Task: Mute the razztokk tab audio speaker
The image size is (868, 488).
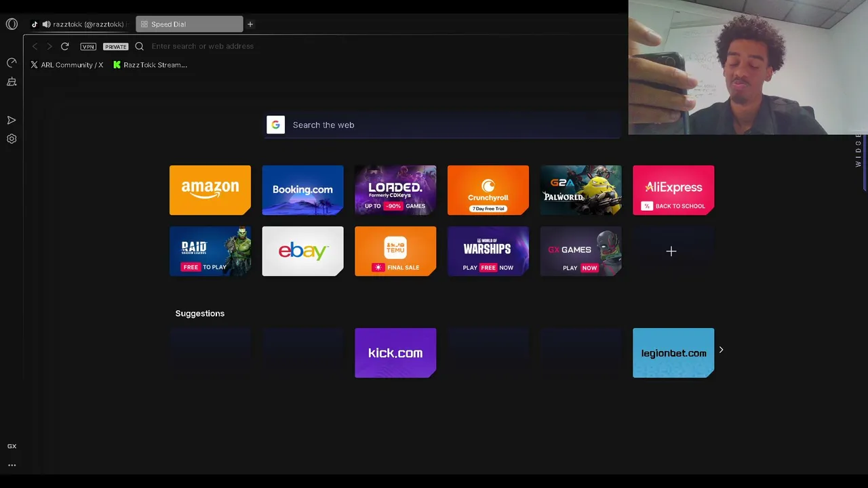Action: click(46, 24)
